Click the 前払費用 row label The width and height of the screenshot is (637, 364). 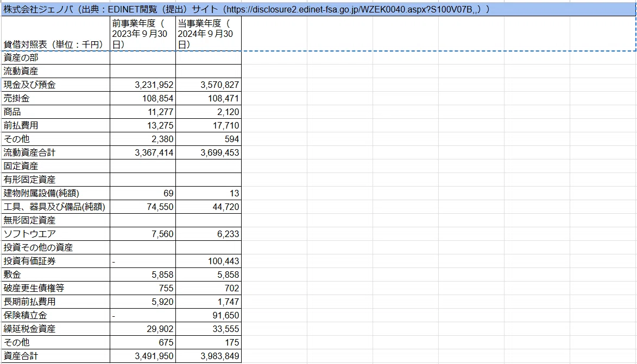55,126
